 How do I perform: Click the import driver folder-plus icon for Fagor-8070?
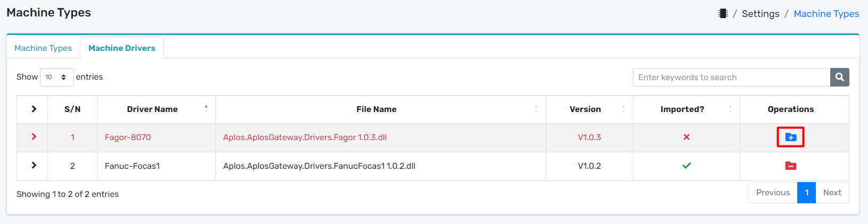790,137
